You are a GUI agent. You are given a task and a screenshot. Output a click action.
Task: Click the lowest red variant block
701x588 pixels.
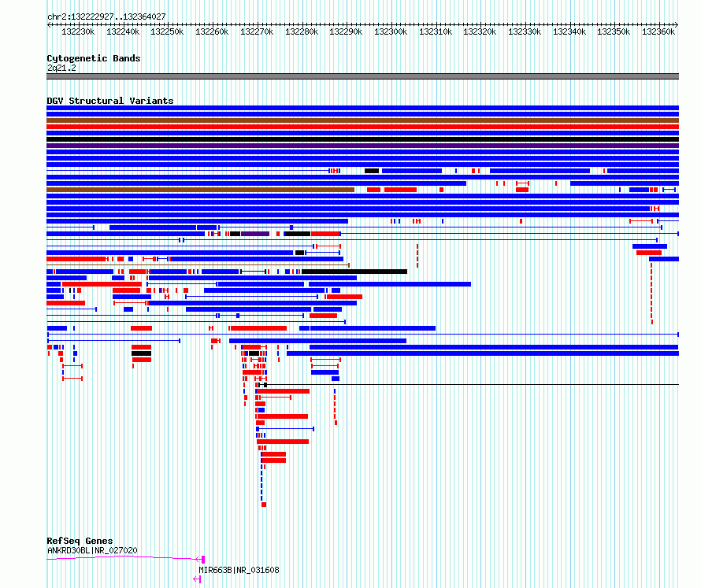click(264, 505)
